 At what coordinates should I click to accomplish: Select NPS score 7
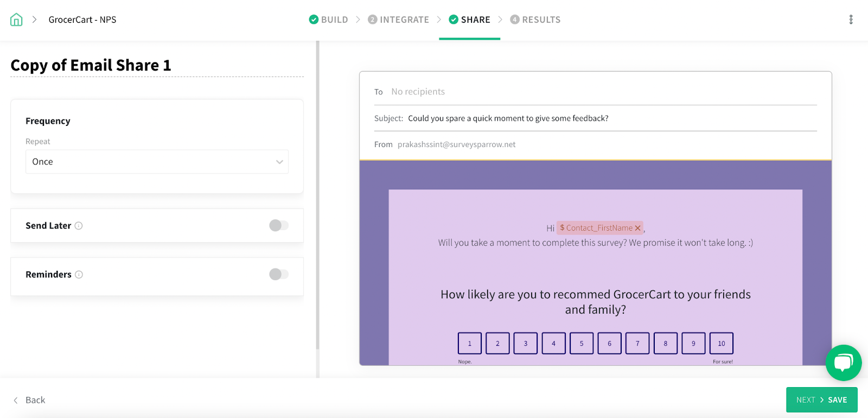tap(637, 343)
